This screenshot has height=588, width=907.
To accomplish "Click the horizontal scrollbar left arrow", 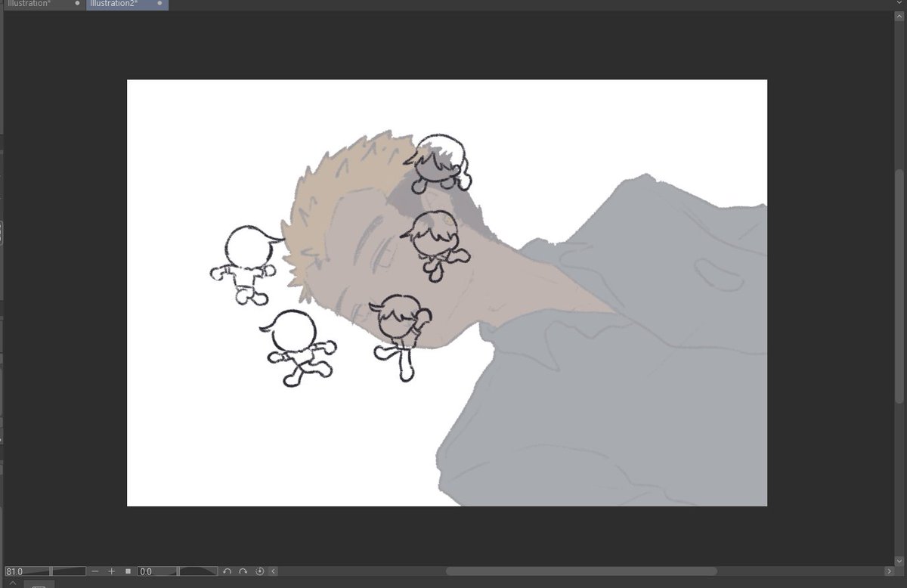I will 273,572.
